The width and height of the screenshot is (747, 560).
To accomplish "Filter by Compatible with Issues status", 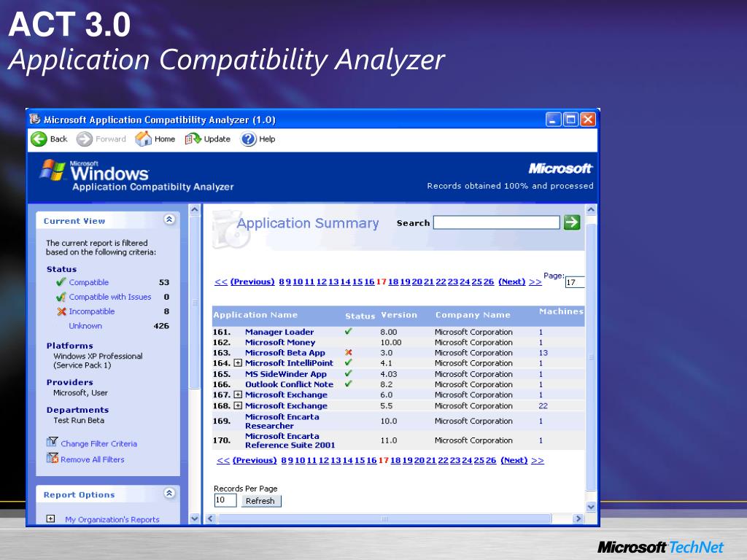I will click(x=110, y=297).
